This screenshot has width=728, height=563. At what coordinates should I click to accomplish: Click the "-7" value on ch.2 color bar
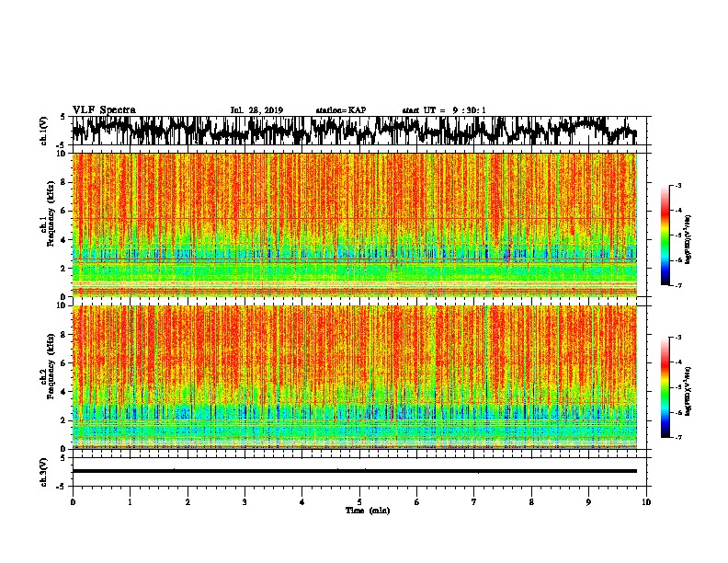[678, 438]
